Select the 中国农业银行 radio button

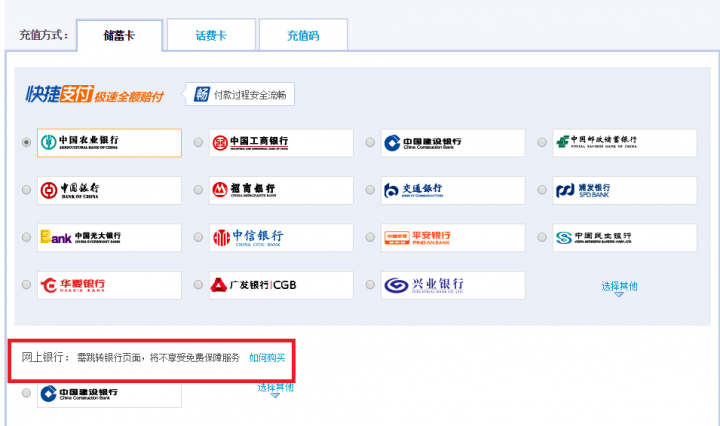pyautogui.click(x=26, y=142)
